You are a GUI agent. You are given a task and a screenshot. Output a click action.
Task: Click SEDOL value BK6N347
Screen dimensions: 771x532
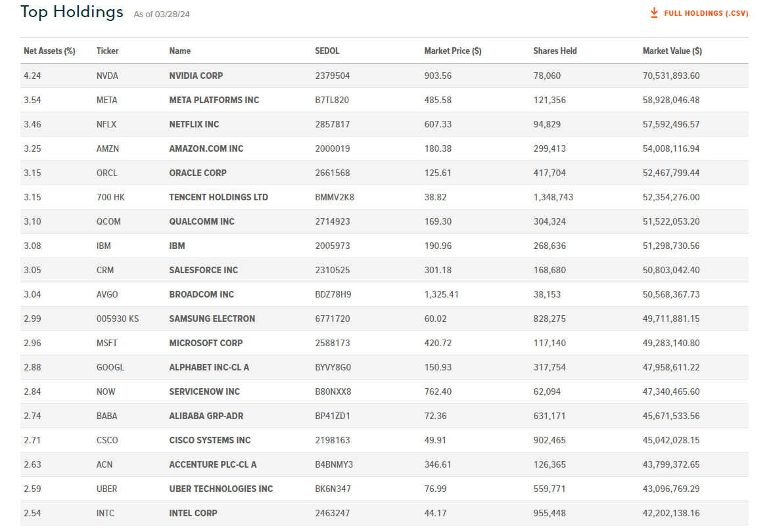pos(333,489)
